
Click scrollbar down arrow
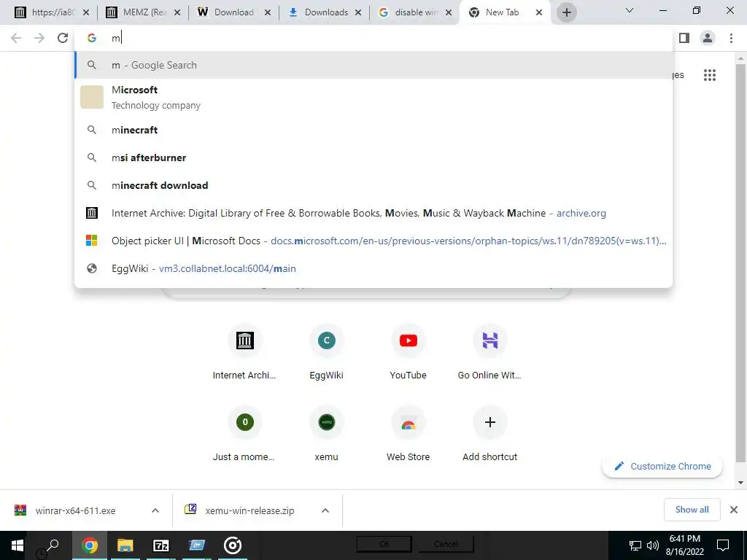click(x=740, y=483)
